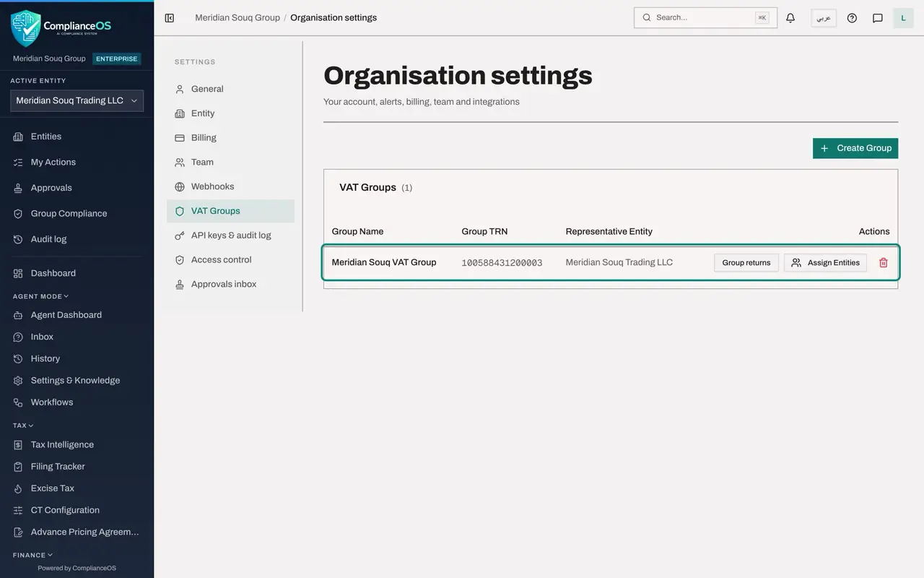Open General settings

pos(230,89)
